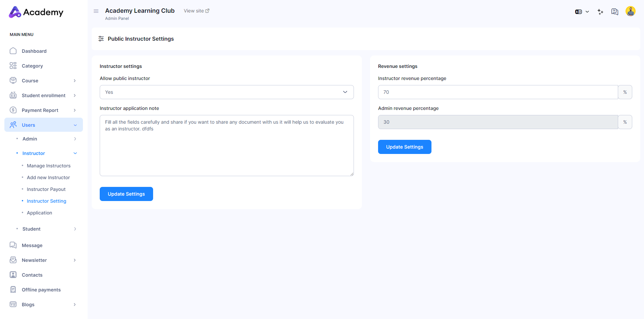Screen dimensions: 644x319
Task: Click the Dashboard home icon in sidebar
Action: click(13, 51)
